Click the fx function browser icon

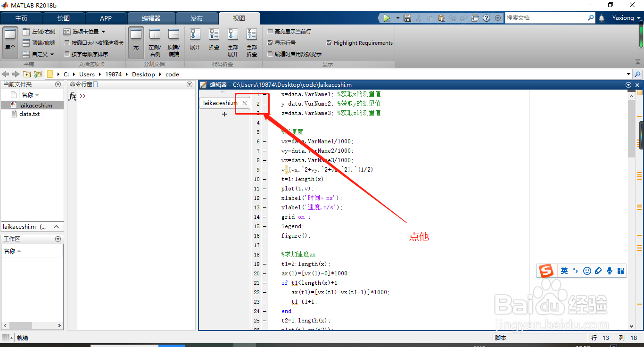(73, 96)
